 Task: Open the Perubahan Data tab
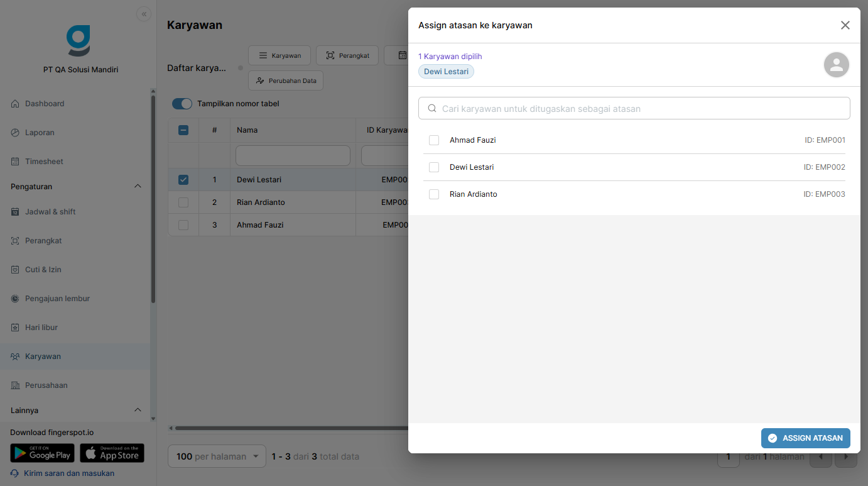coord(286,80)
